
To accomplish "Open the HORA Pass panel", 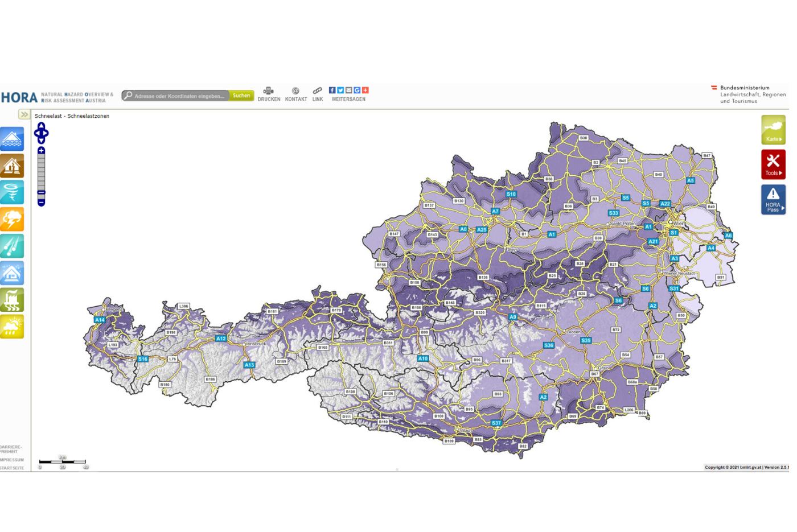I will (773, 200).
